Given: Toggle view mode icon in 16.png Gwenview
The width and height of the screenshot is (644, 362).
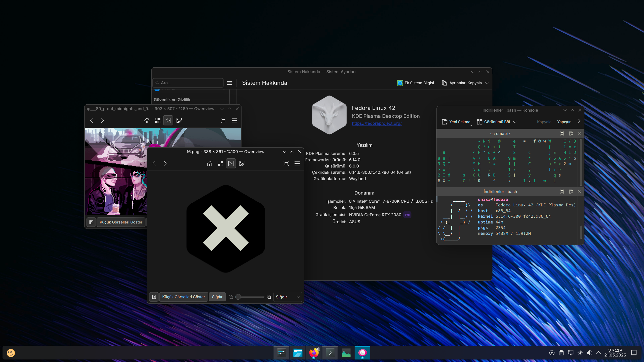Looking at the screenshot, I should click(x=231, y=163).
